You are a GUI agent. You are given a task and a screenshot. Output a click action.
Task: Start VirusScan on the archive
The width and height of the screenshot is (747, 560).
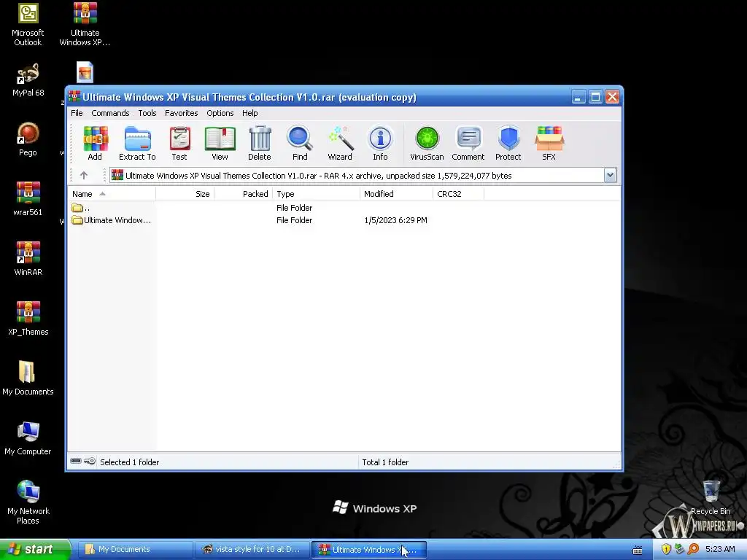point(427,143)
